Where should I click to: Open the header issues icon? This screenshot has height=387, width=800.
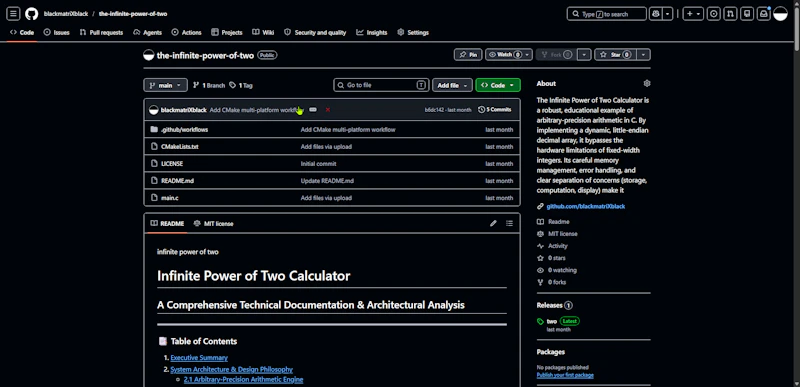714,14
